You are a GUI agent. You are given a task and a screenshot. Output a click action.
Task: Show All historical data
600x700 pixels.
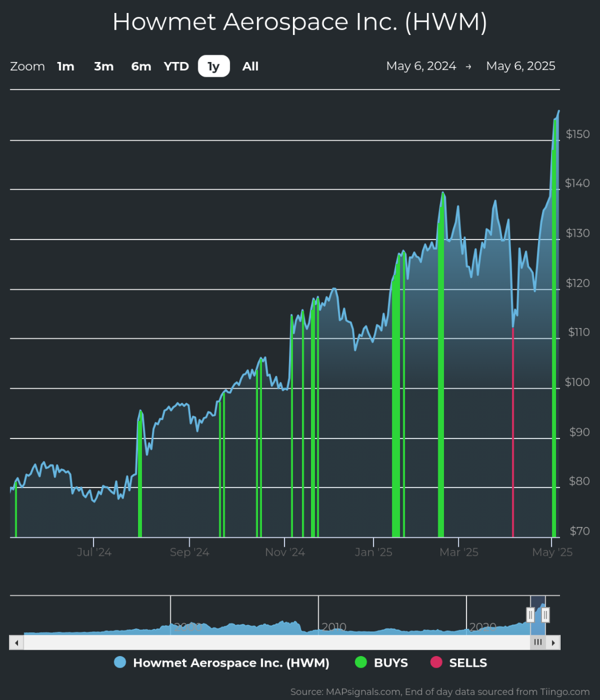250,67
